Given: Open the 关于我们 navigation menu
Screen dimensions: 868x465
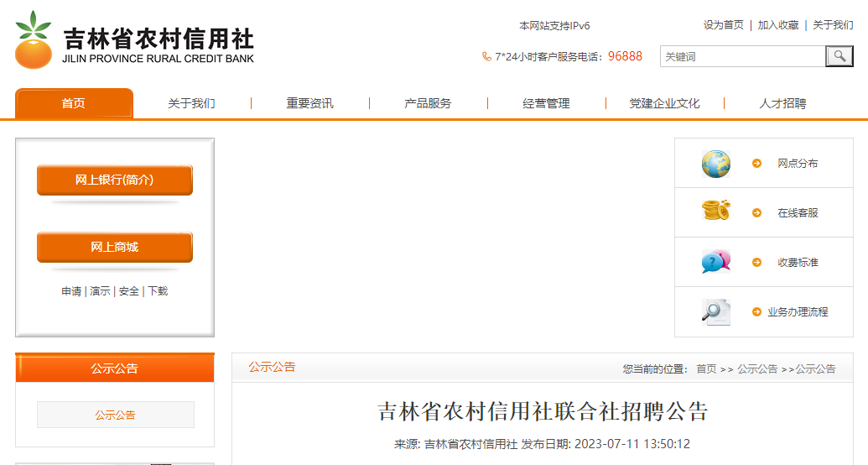Looking at the screenshot, I should tap(191, 103).
